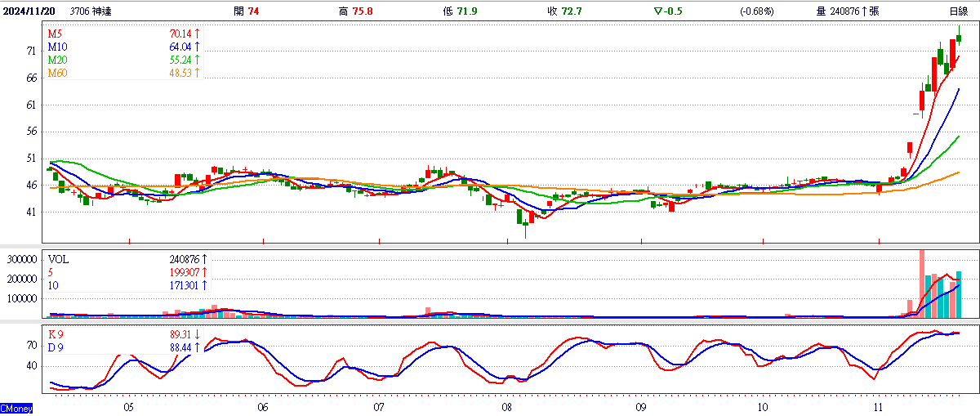Click the K 9 indicator label
Screen dimensions: 980x416
point(56,335)
